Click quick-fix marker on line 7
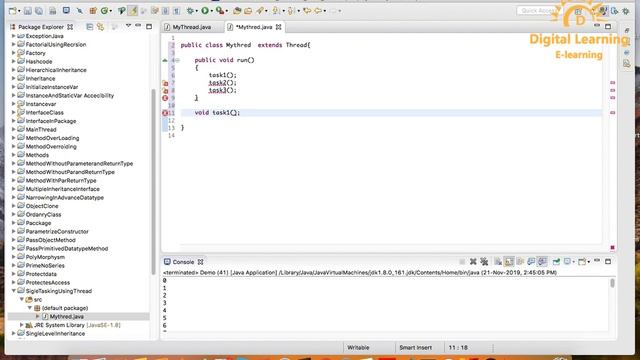 click(165, 83)
